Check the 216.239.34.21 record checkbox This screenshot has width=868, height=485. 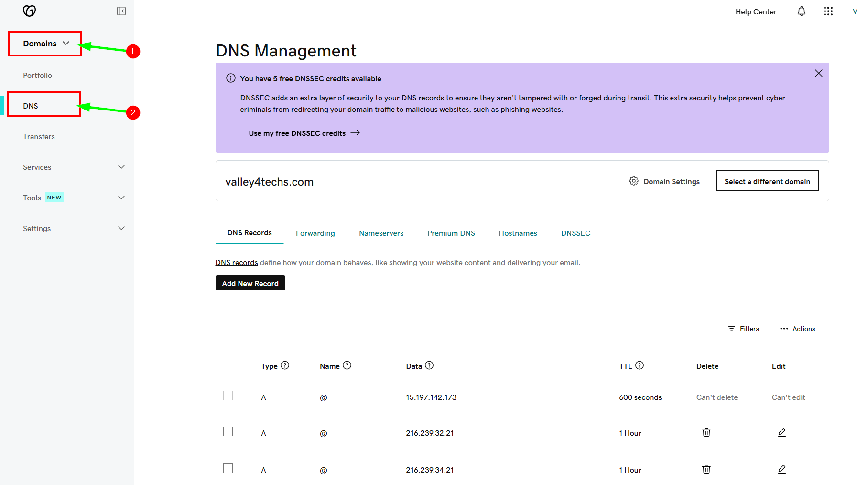point(228,468)
